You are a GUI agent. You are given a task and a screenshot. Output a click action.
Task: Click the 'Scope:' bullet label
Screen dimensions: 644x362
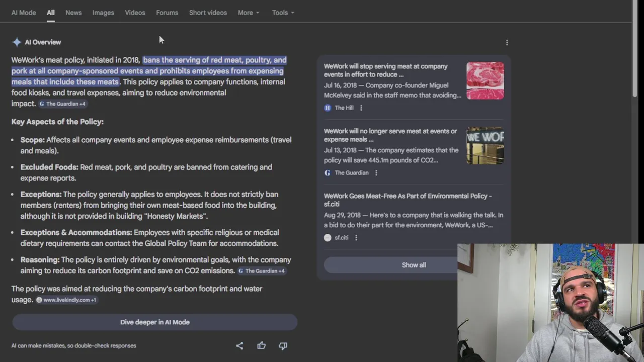pos(32,140)
